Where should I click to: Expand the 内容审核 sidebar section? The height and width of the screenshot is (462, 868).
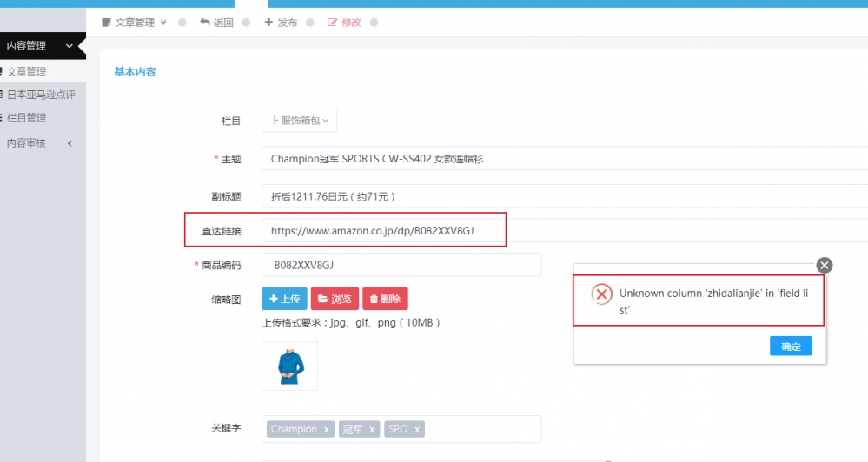click(42, 143)
